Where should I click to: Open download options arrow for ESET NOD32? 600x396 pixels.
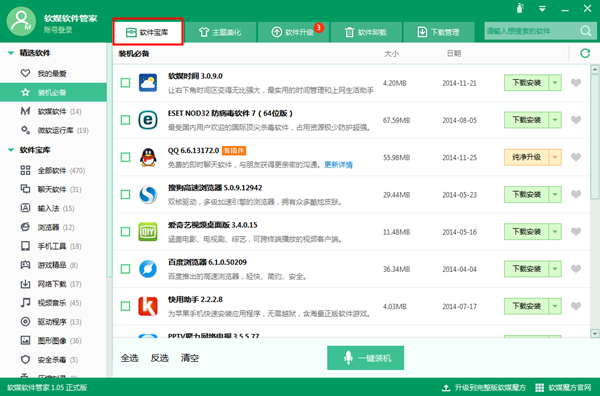pos(555,120)
